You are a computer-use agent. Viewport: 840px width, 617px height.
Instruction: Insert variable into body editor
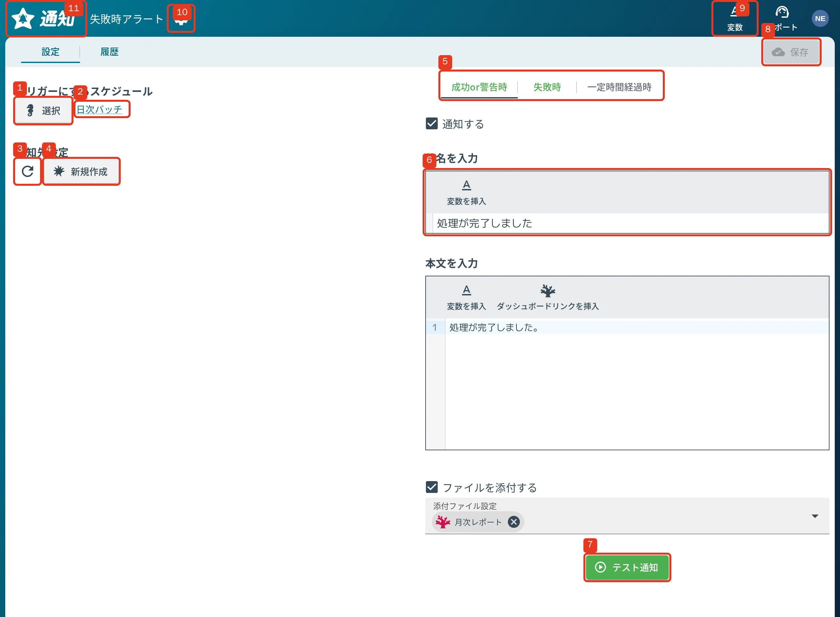click(466, 297)
